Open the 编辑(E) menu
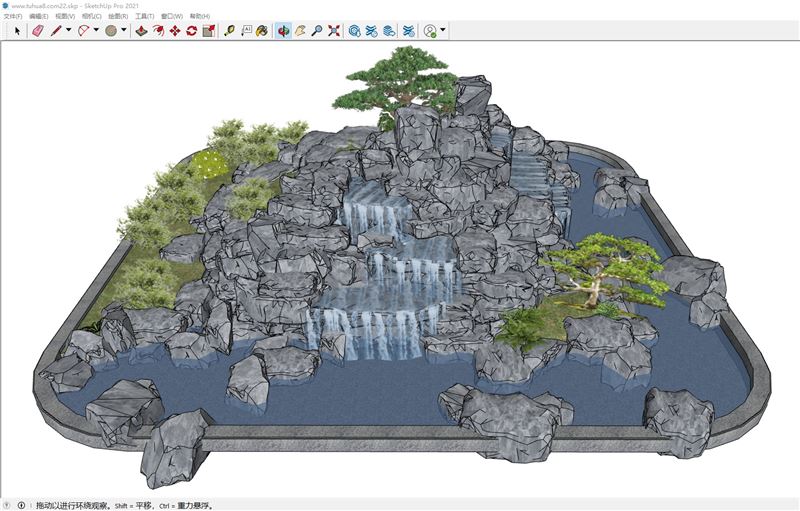This screenshot has width=800, height=511. coord(39,16)
